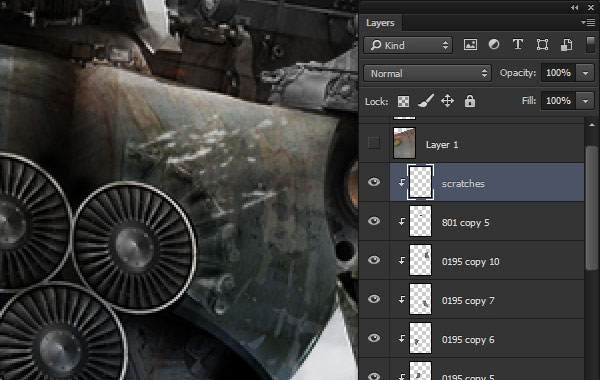Click the Layers panel scrollbar thumb
The width and height of the screenshot is (600, 380).
tap(592, 209)
